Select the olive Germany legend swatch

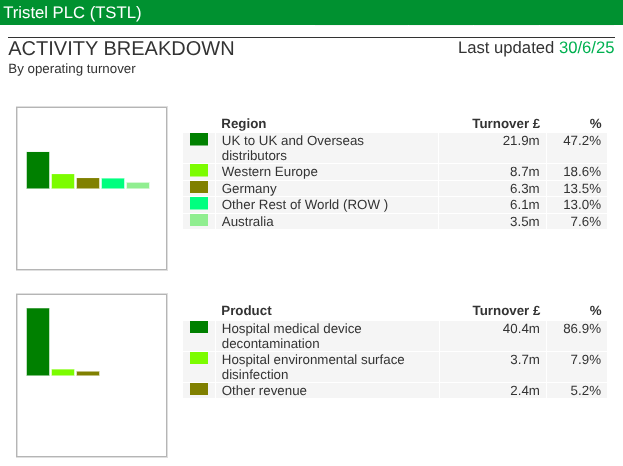pyautogui.click(x=198, y=187)
